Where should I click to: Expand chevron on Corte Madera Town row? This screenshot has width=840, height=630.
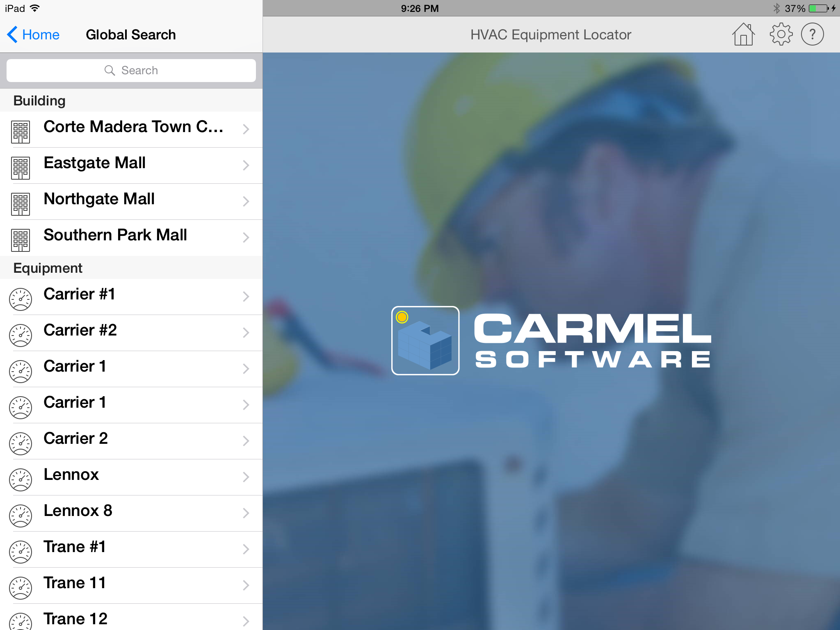(246, 129)
